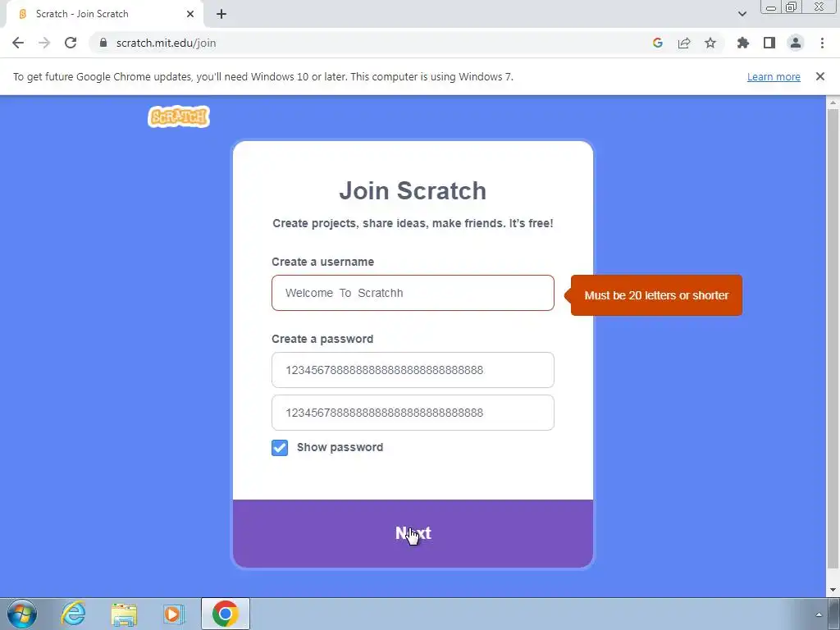840x630 pixels.
Task: Click the Scratch logo
Action: pos(178,116)
